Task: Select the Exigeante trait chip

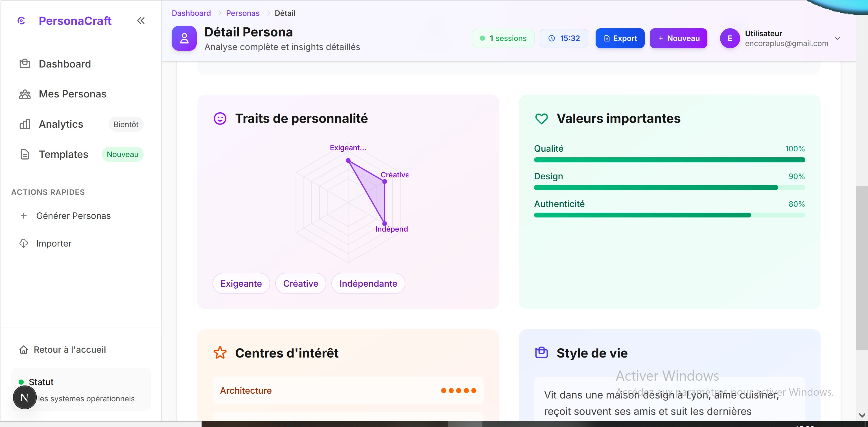Action: click(241, 284)
